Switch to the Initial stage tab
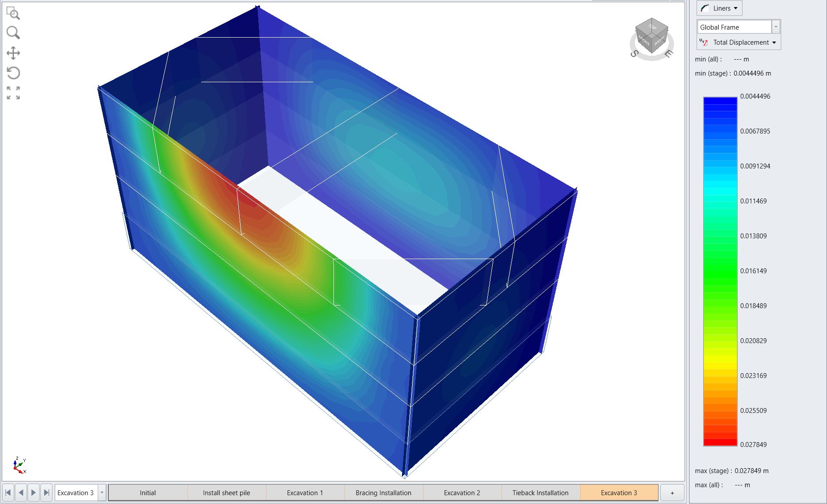This screenshot has width=827, height=504. (148, 493)
